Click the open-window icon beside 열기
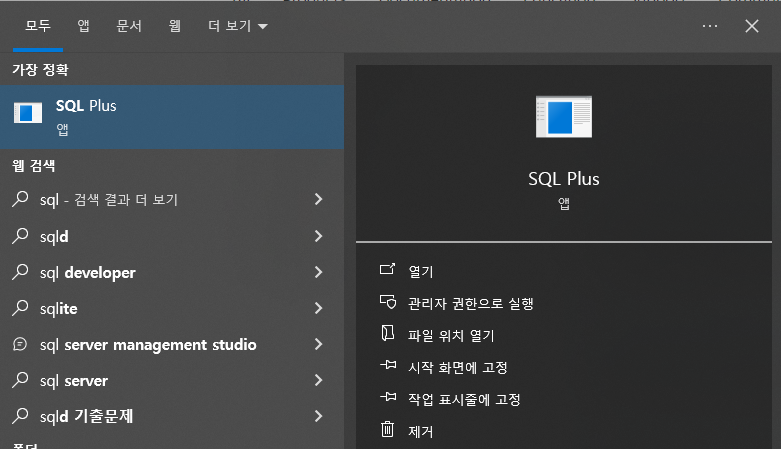This screenshot has width=781, height=449. [388, 270]
